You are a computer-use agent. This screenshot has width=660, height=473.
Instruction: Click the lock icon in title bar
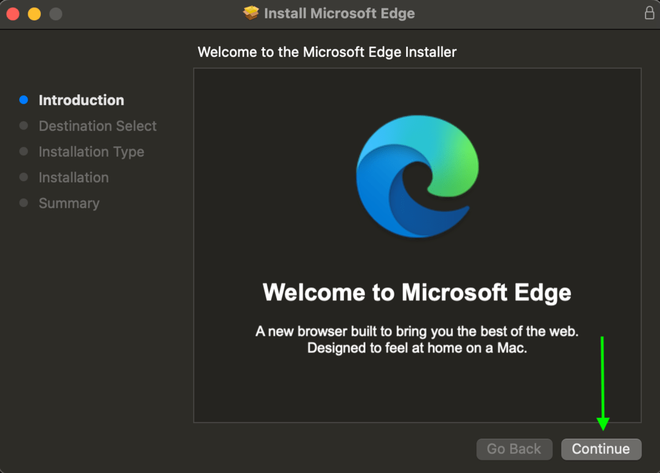649,13
